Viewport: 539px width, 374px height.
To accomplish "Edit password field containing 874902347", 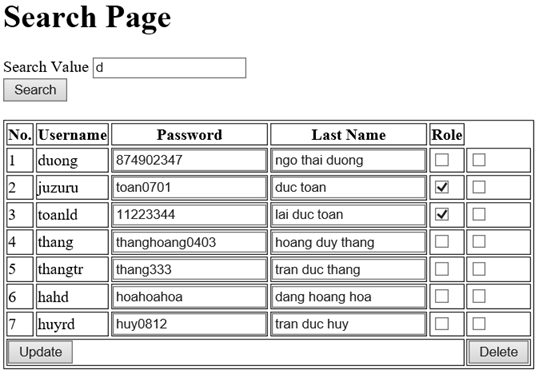I will [x=189, y=160].
